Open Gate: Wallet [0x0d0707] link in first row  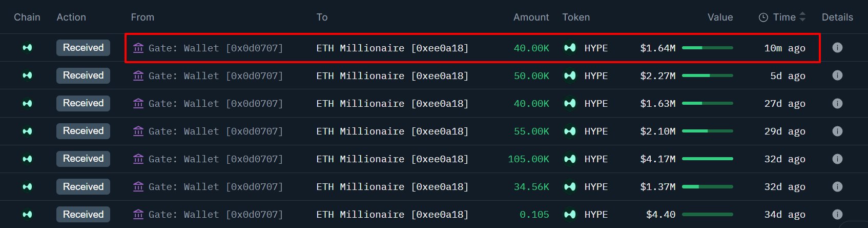215,48
